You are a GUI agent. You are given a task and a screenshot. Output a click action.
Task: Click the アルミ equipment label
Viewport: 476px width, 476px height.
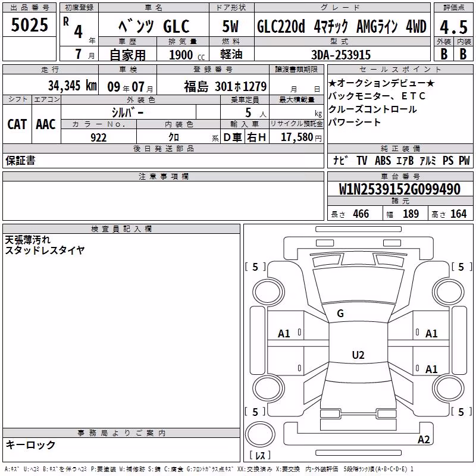coord(428,160)
